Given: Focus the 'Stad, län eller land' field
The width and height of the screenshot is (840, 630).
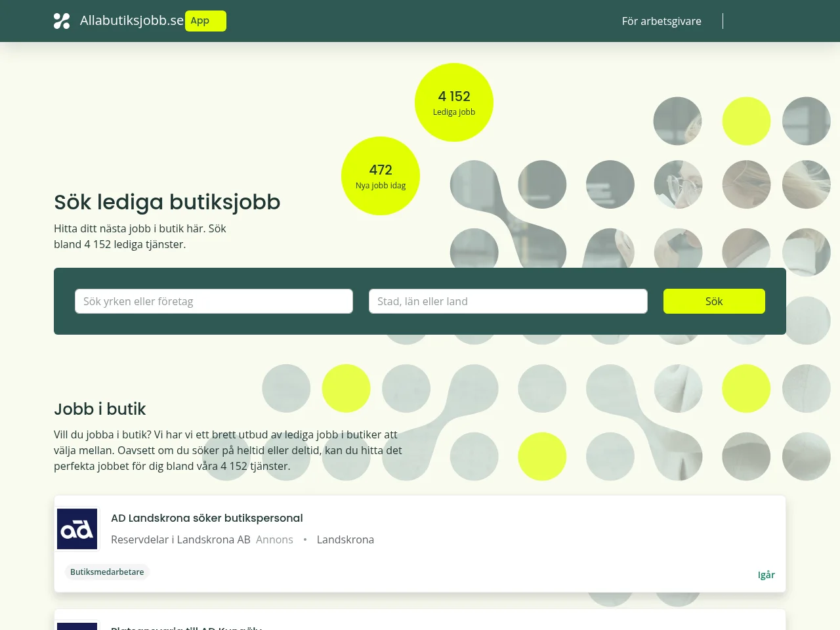Looking at the screenshot, I should click(508, 301).
